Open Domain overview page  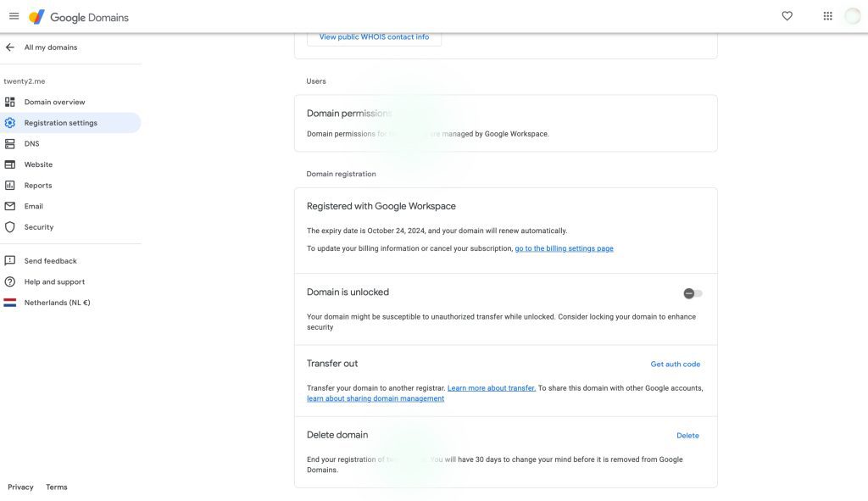click(x=54, y=102)
